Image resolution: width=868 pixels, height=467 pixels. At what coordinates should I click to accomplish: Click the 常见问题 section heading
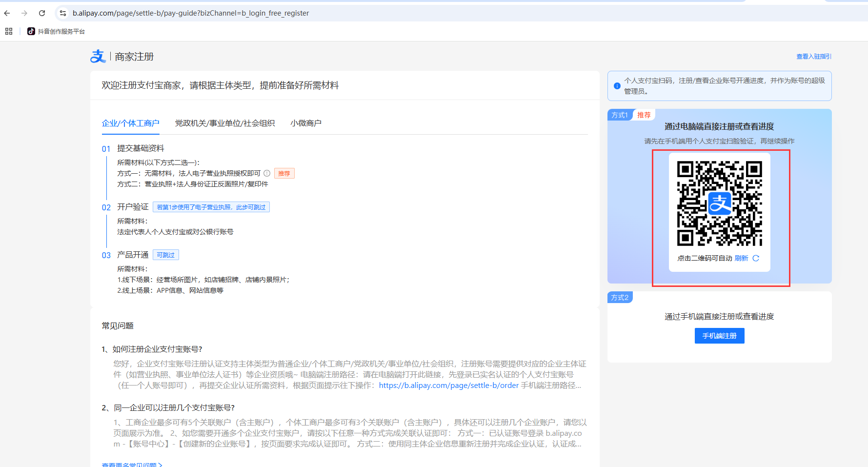[x=118, y=325]
